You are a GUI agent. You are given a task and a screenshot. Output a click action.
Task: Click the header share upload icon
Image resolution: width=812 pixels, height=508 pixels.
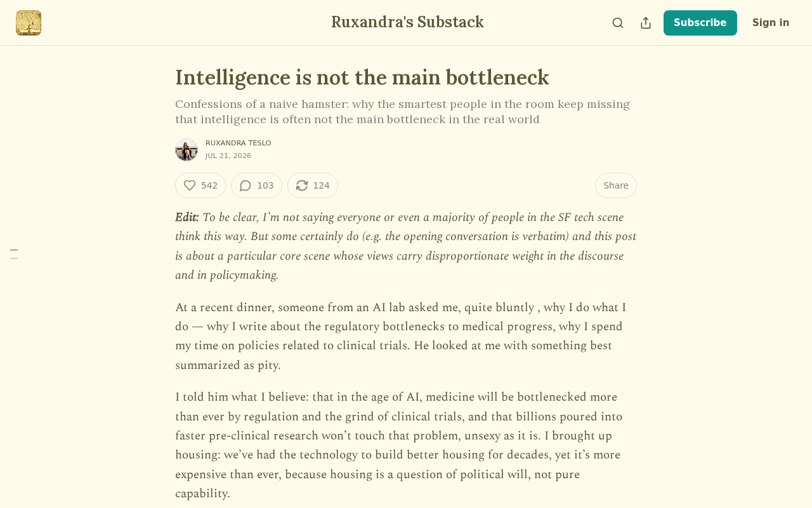pyautogui.click(x=646, y=23)
